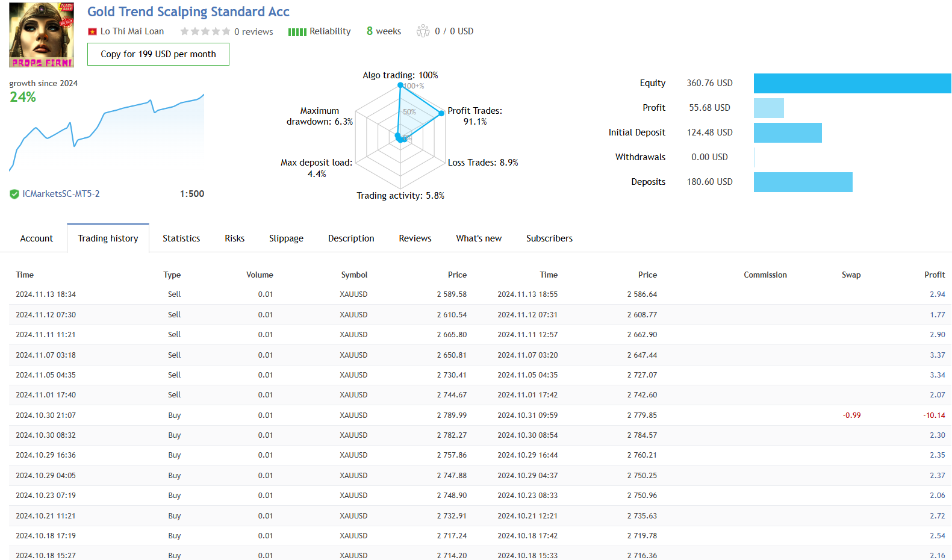
Task: Open the Statistics tab
Action: [181, 238]
